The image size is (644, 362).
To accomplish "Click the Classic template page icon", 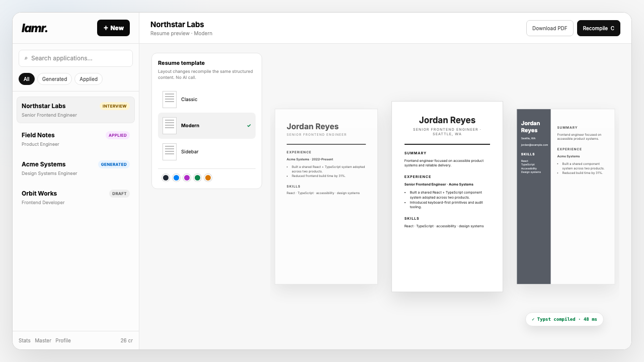I will pyautogui.click(x=170, y=100).
